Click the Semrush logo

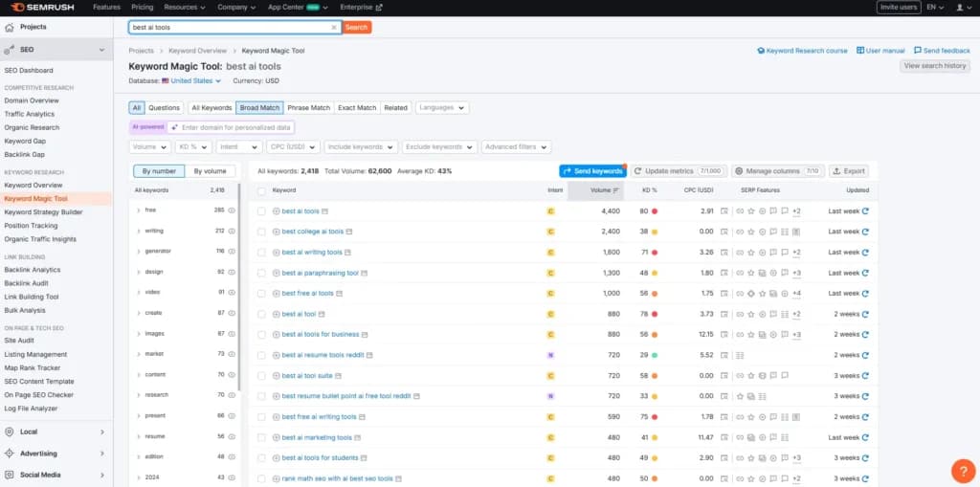[x=42, y=8]
